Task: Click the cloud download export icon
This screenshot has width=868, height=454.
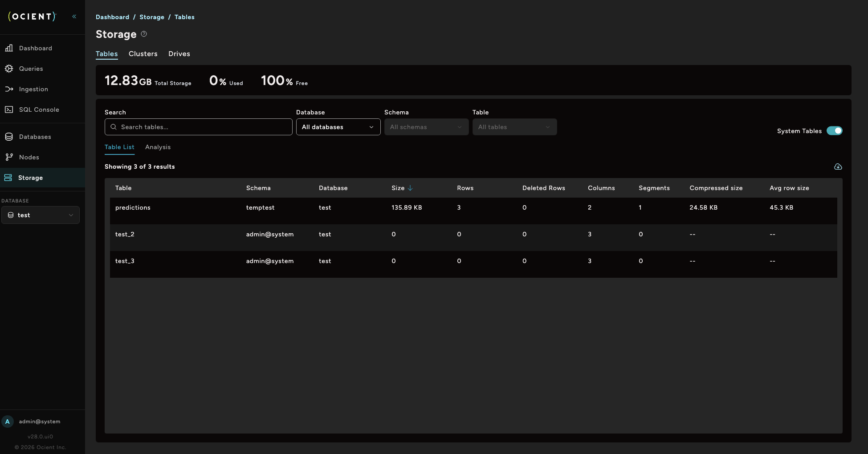Action: coord(838,166)
